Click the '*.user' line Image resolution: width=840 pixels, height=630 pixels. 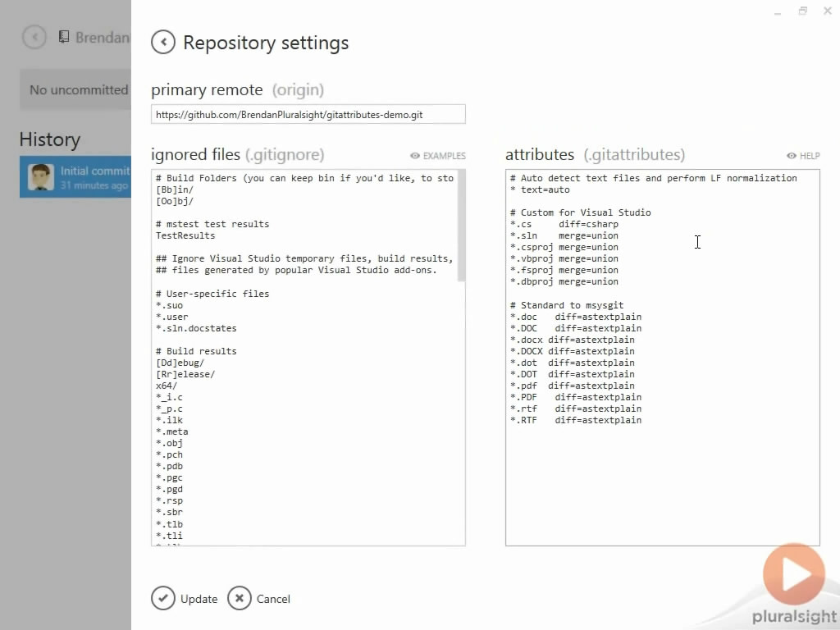coord(172,317)
